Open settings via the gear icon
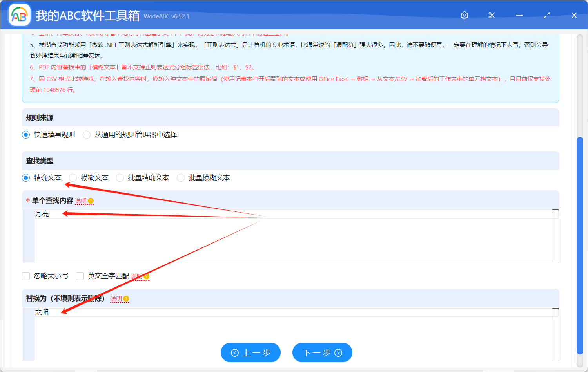Screen dimensions: 588x372 tap(465, 15)
